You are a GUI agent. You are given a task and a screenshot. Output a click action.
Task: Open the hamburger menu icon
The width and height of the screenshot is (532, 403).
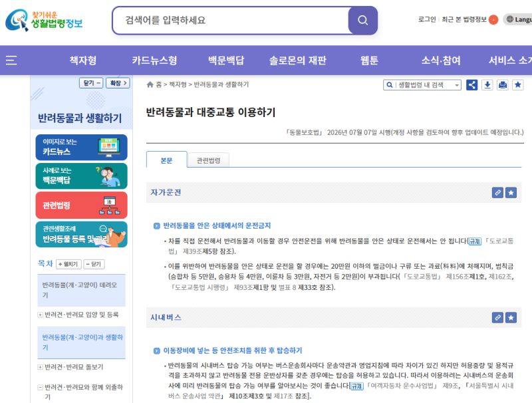tap(11, 61)
